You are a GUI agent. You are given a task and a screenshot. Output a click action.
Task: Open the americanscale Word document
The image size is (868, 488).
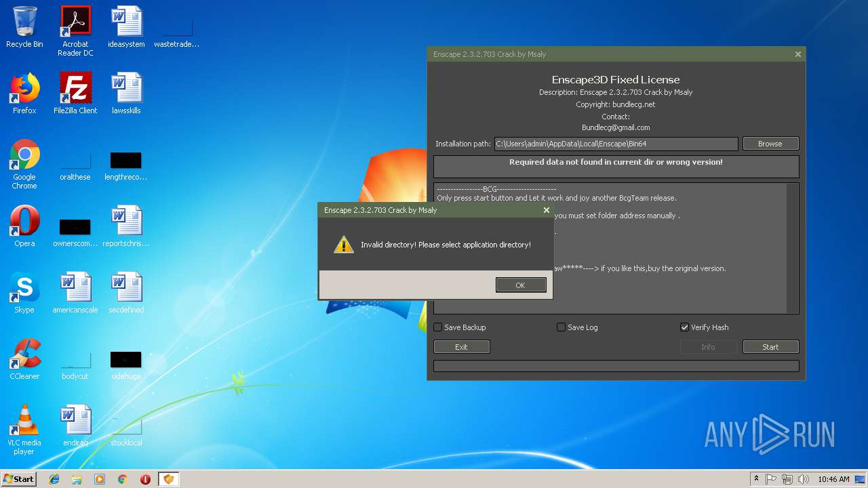(x=75, y=293)
